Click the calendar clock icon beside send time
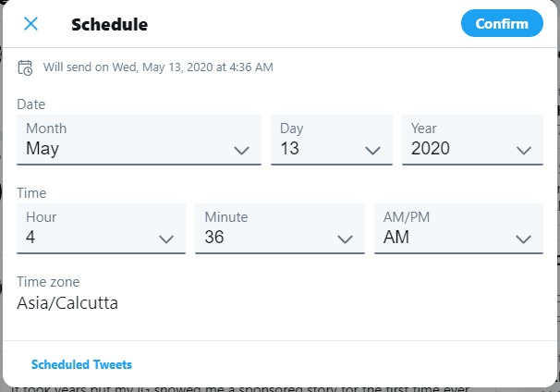560x392 pixels. point(26,67)
